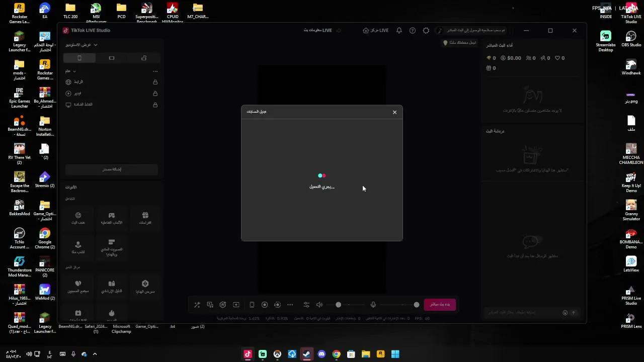
Task: Open OBS Studio desktop shortcut
Action: point(631,40)
